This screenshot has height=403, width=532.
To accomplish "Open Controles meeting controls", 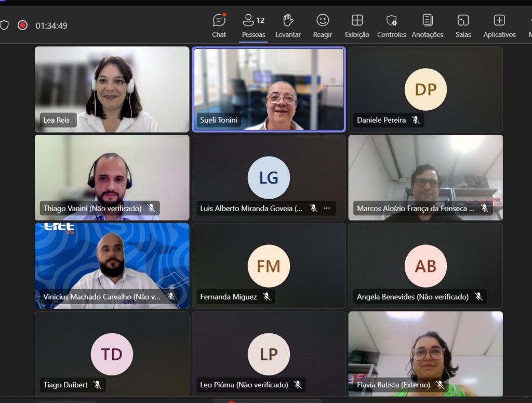I will coord(391,25).
